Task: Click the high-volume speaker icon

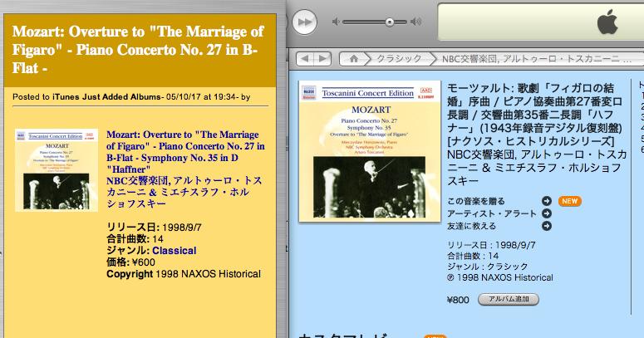Action: pyautogui.click(x=416, y=22)
